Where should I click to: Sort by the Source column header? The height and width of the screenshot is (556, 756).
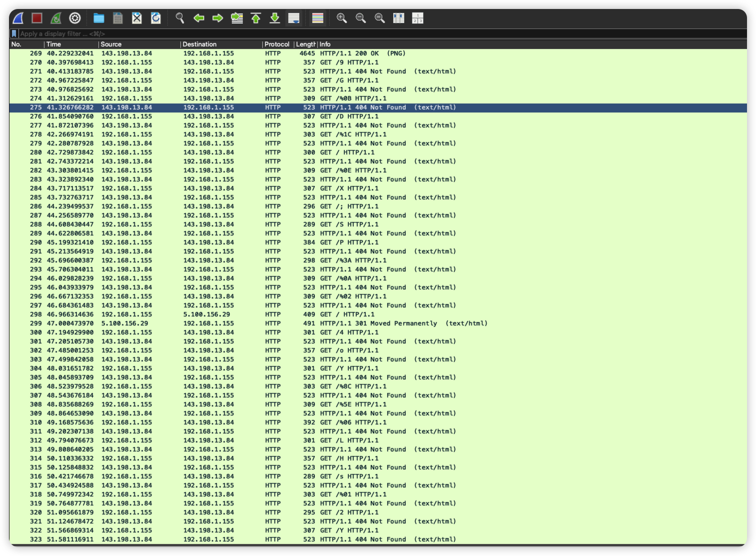tap(139, 44)
